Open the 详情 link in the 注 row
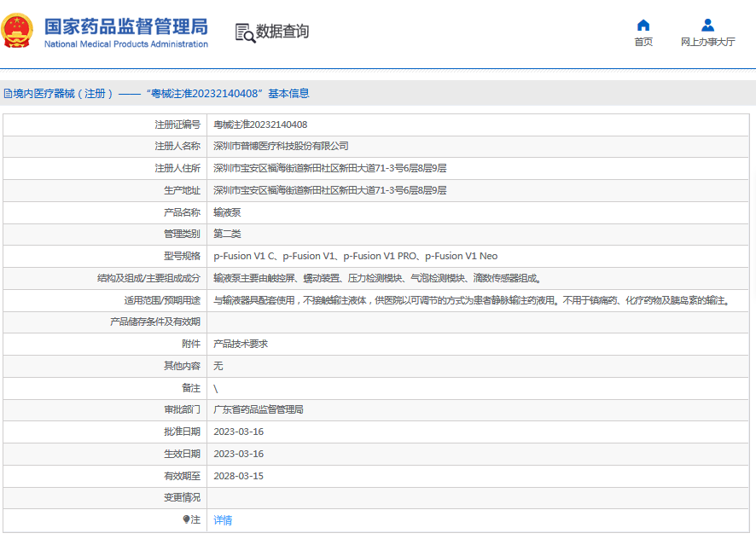The height and width of the screenshot is (539, 756). 222,519
